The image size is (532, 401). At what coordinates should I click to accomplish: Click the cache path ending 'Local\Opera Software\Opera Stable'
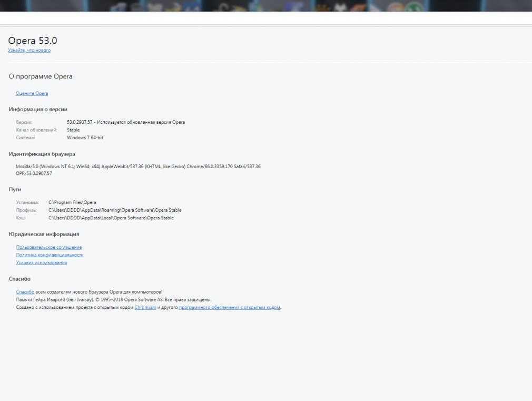(111, 218)
